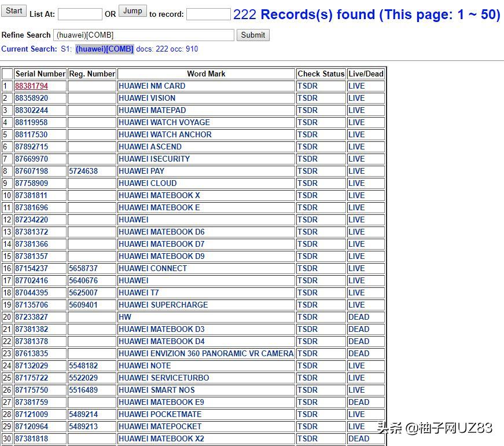The height and width of the screenshot is (446, 504).
Task: Open the HUAWEI MATEBOOK D4 word mark
Action: point(161,341)
